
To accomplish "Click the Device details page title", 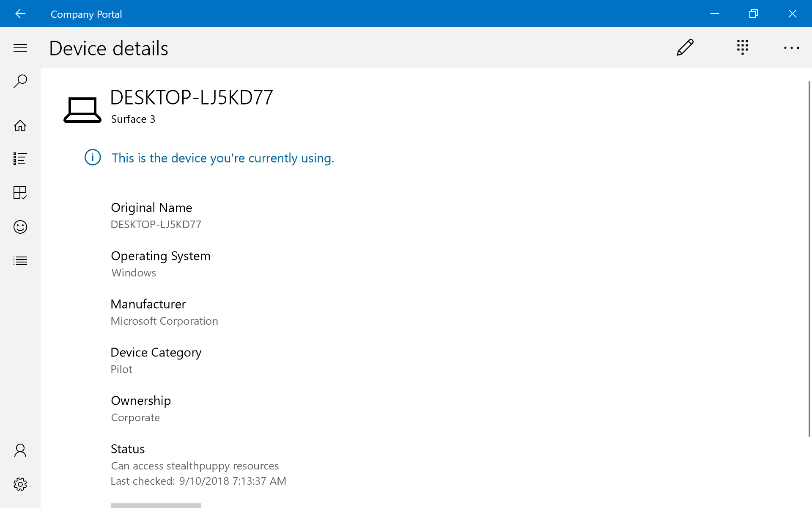I will [x=109, y=47].
